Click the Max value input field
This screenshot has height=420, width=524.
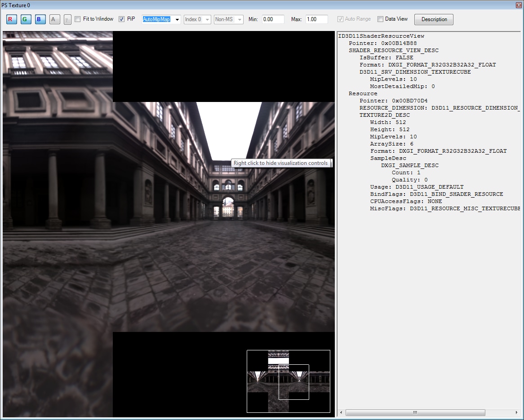click(316, 19)
